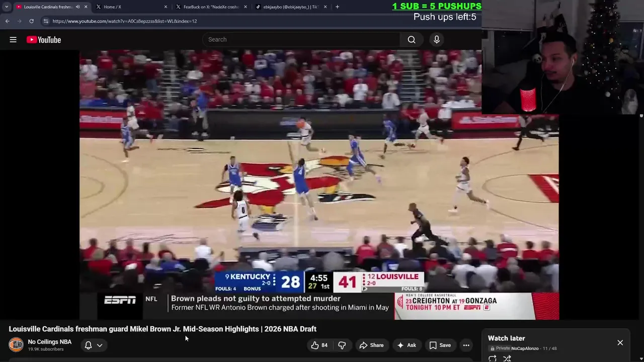Click the Ask button
The height and width of the screenshot is (362, 644).
pyautogui.click(x=407, y=345)
